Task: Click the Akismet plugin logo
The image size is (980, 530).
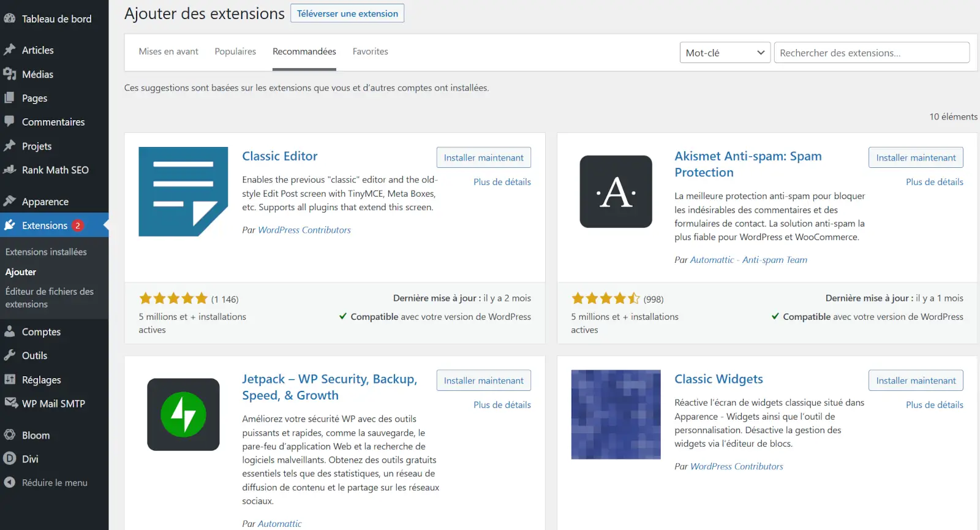Action: [616, 192]
